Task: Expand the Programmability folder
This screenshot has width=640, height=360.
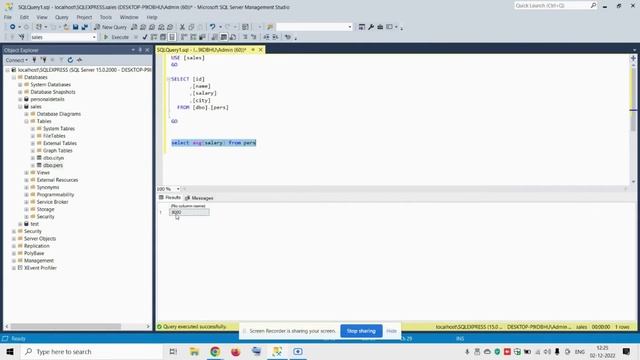Action: (x=27, y=195)
